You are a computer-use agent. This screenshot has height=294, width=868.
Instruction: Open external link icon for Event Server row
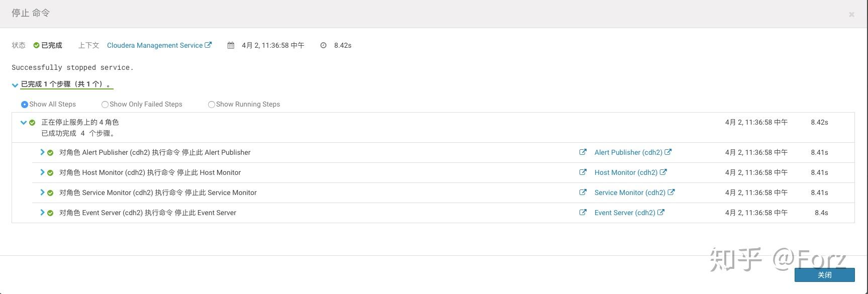tap(583, 212)
